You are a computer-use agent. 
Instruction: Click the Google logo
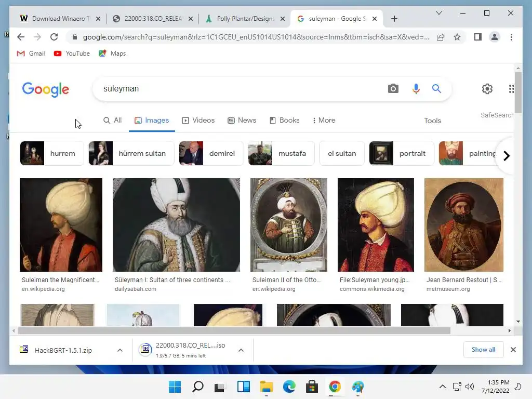click(46, 89)
